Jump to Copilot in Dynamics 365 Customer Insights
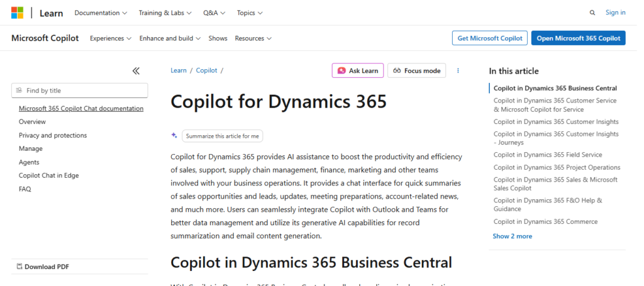 (556, 121)
